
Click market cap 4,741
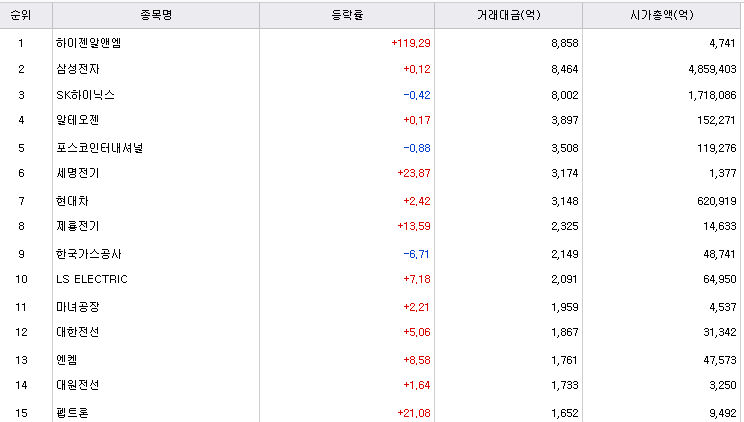pos(722,43)
